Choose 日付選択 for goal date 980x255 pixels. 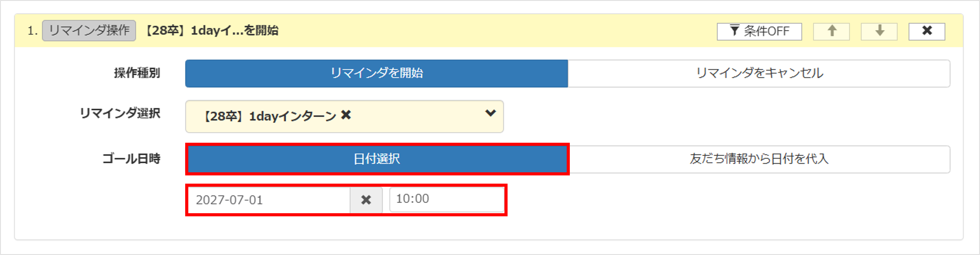(x=377, y=159)
